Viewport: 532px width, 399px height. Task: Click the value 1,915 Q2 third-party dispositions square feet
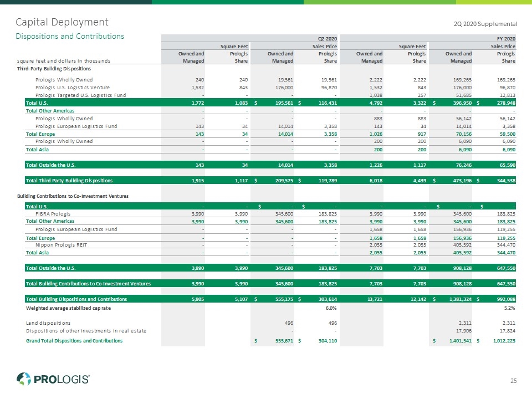pos(198,181)
